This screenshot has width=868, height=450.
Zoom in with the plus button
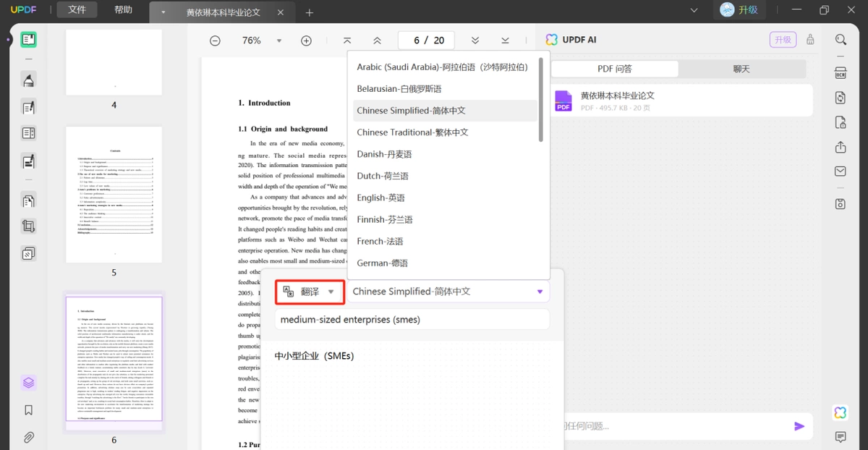point(306,41)
